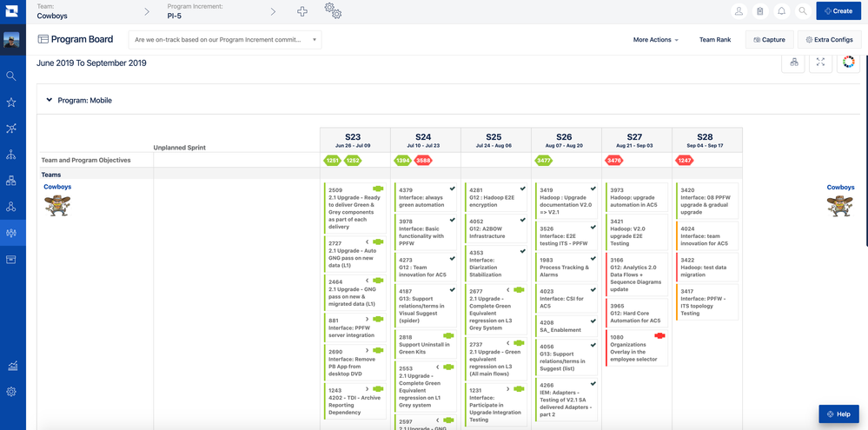Viewport: 868px width, 430px height.
Task: Open the Jira Align logo home
Action: tap(12, 11)
